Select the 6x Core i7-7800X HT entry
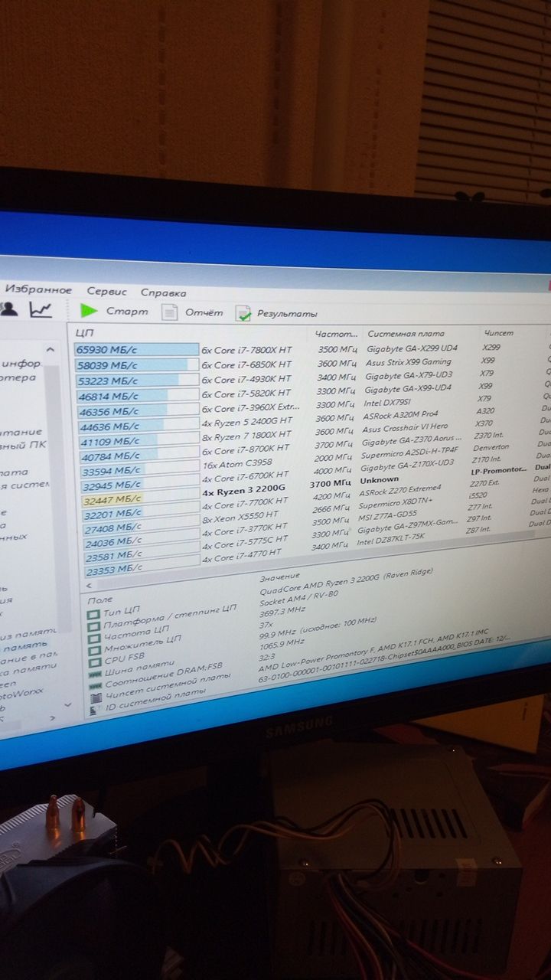This screenshot has width=551, height=980. 246,350
